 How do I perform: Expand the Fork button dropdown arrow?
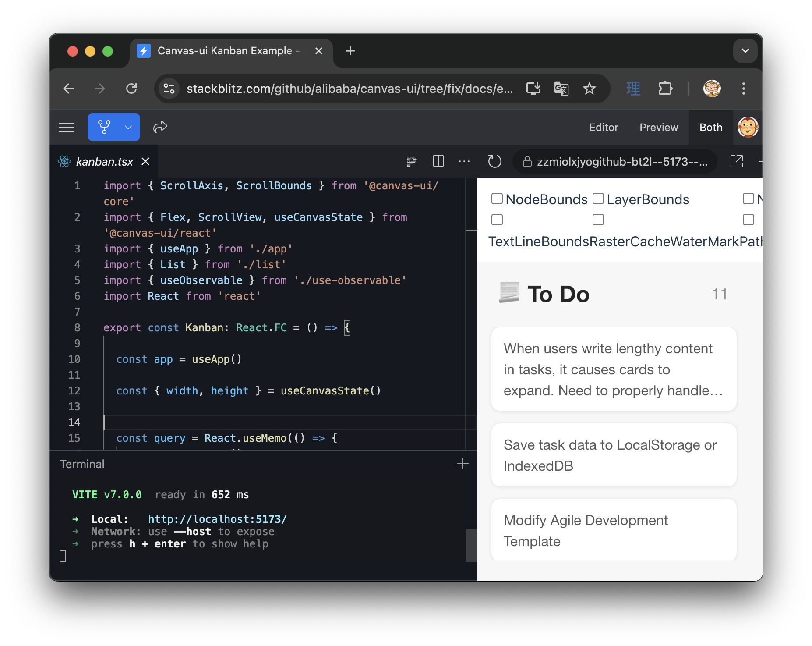tap(128, 127)
